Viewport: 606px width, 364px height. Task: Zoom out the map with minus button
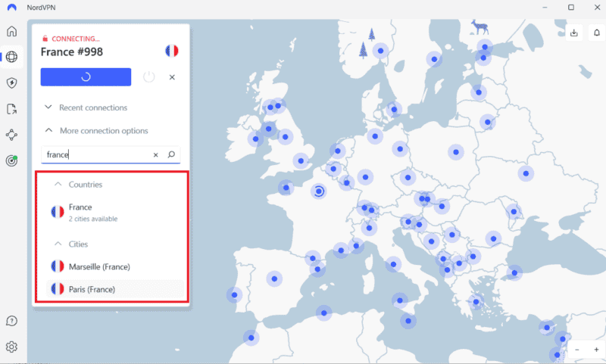[577, 350]
